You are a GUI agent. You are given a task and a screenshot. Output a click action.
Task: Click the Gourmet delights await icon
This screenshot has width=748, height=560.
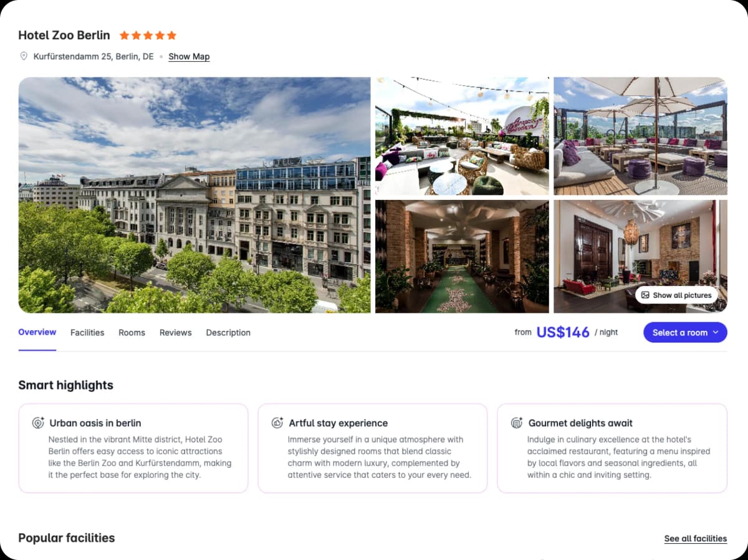click(517, 423)
